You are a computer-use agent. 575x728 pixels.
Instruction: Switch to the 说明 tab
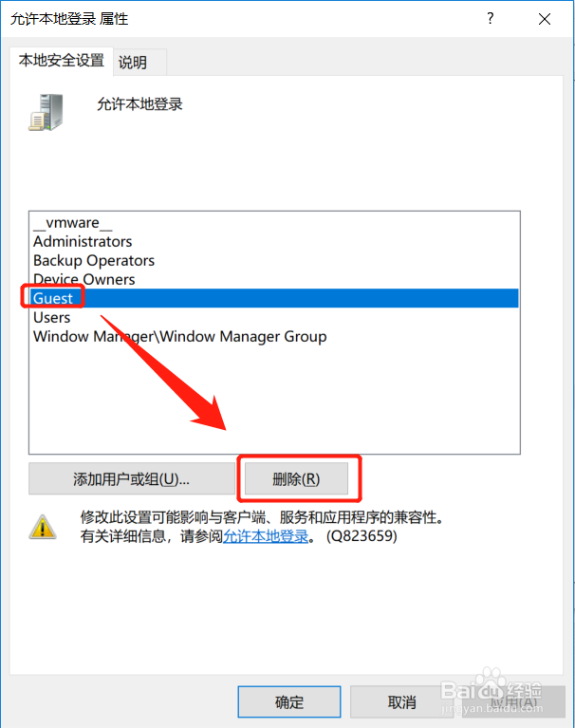pos(133,63)
